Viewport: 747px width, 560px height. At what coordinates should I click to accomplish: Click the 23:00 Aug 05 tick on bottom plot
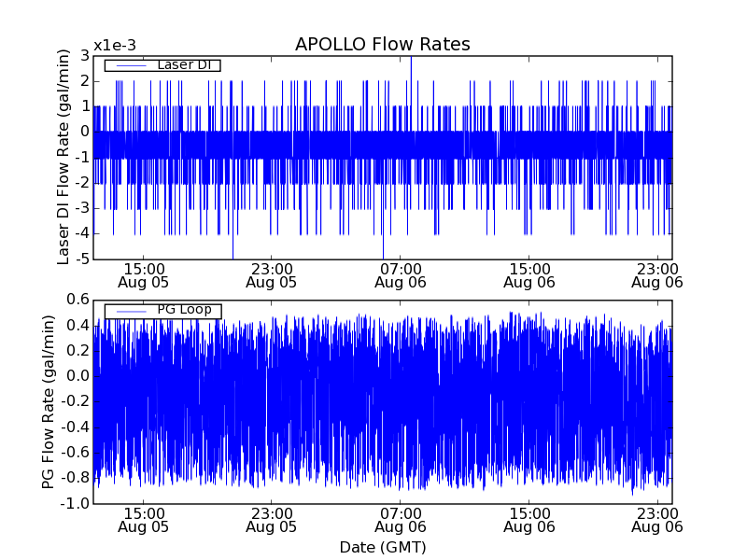pos(272,519)
